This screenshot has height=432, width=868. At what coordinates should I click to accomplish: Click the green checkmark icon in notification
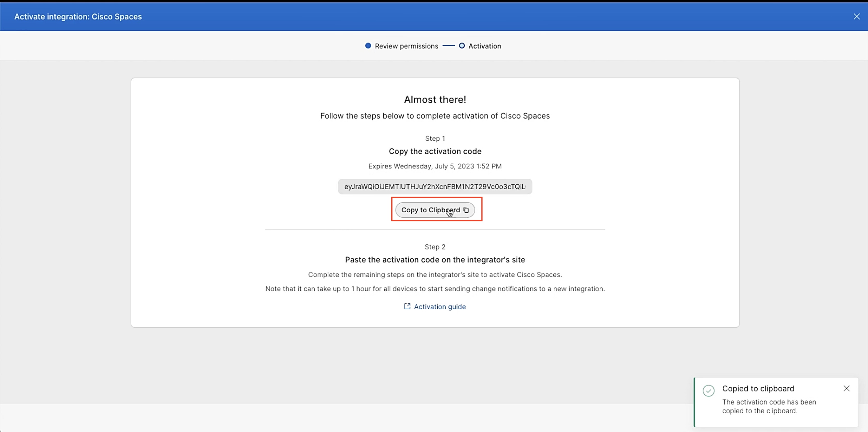point(709,391)
